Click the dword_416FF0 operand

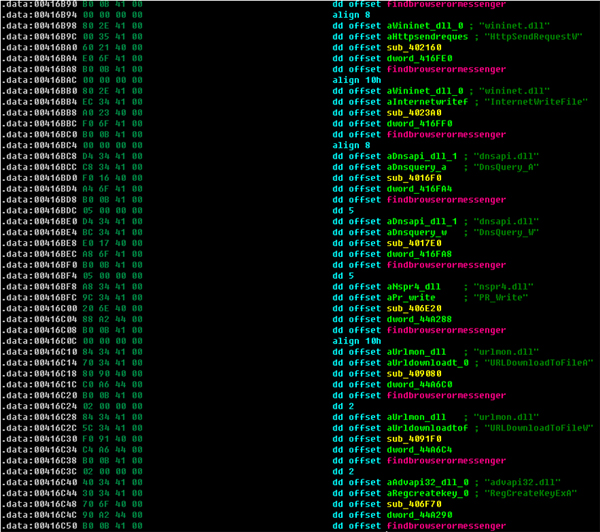tap(419, 124)
